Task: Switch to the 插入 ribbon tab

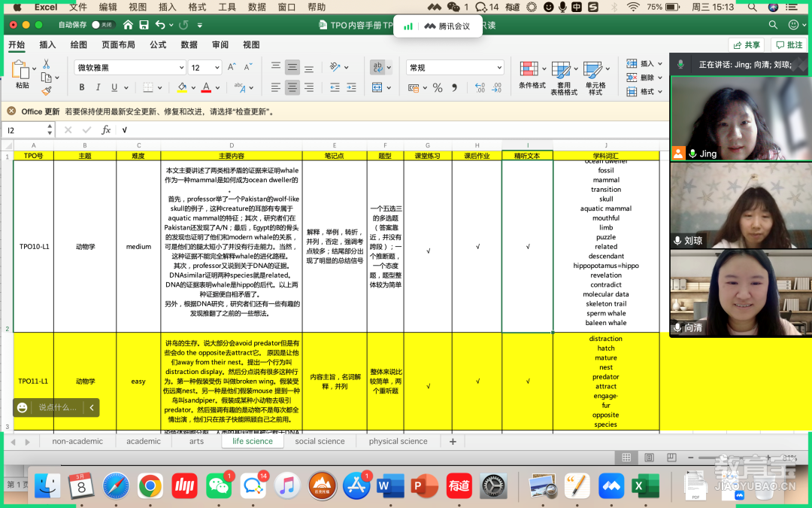Action: (x=47, y=44)
